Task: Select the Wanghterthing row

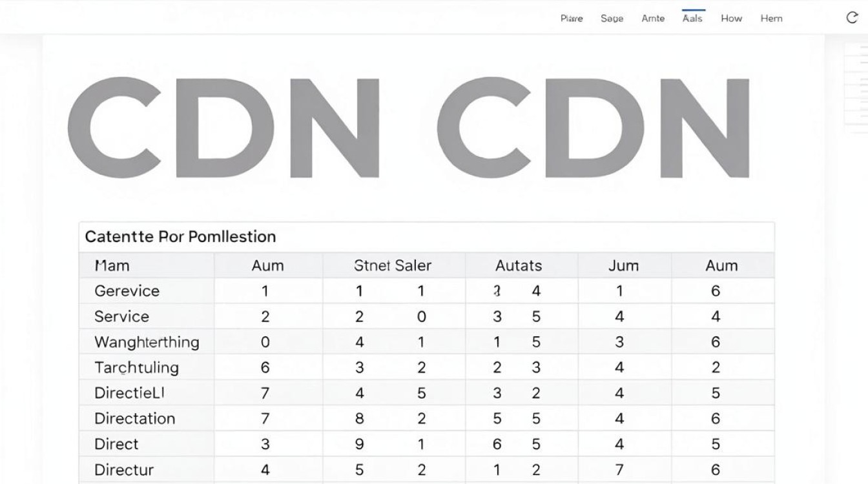Action: (426, 342)
